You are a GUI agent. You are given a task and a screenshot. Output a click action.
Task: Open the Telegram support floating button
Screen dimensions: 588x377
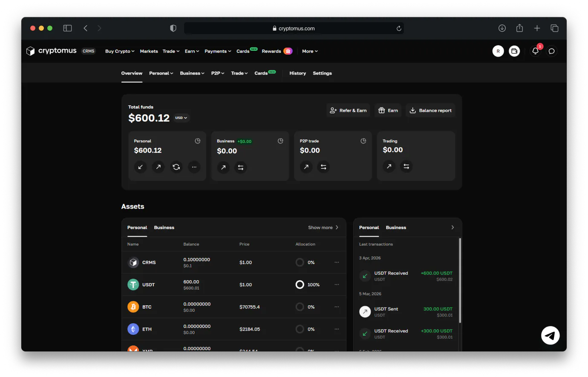550,335
